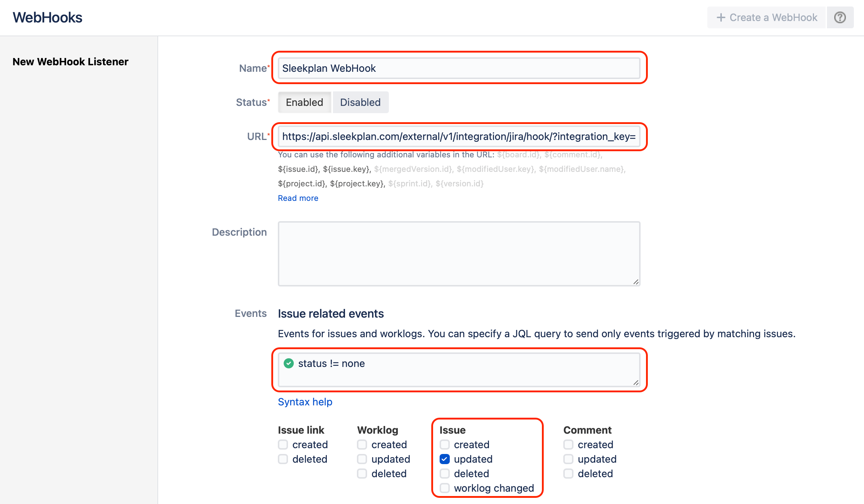Grab the Description textarea resize handle
Image resolution: width=864 pixels, height=504 pixels.
[x=636, y=282]
